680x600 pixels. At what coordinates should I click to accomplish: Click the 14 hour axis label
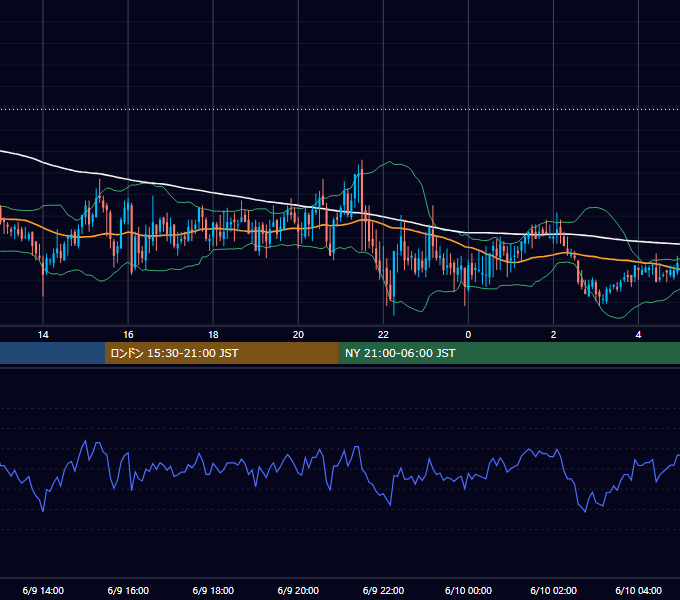tap(43, 335)
